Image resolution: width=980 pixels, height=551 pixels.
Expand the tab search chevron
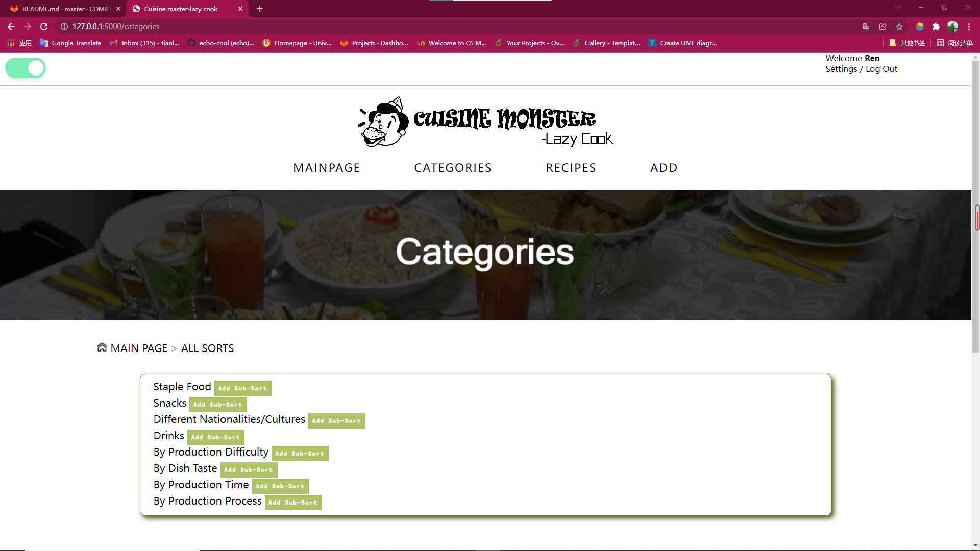[897, 8]
